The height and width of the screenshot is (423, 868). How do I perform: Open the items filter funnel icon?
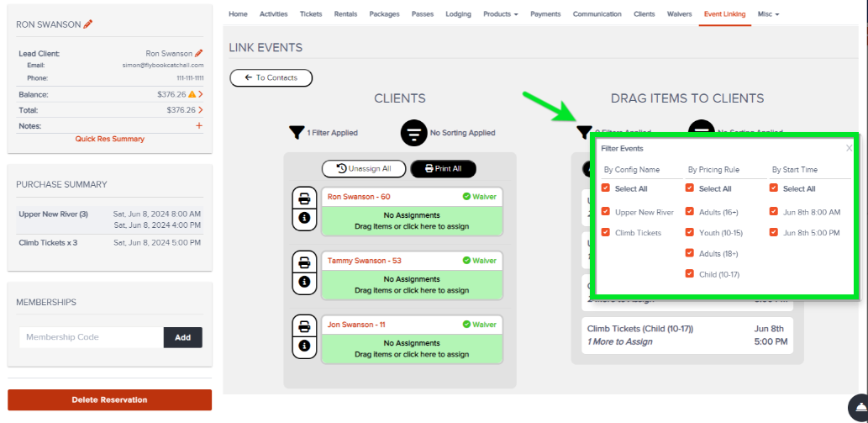[x=585, y=132]
